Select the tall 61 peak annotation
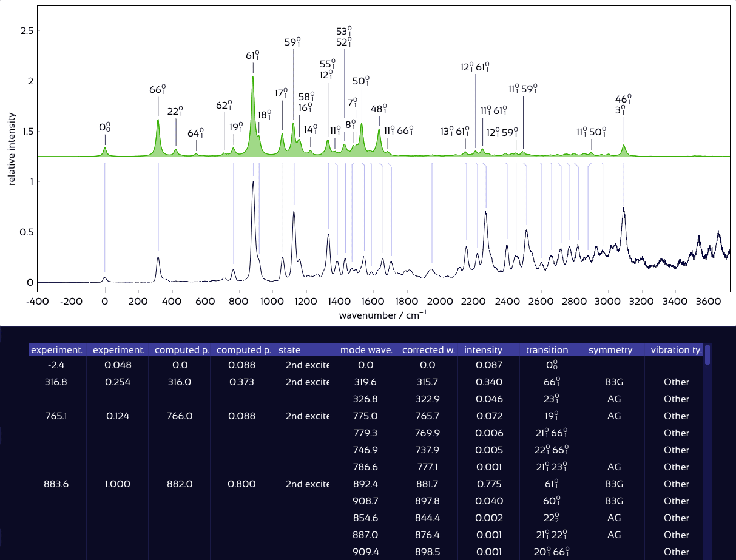The height and width of the screenshot is (560, 736). pyautogui.click(x=252, y=56)
